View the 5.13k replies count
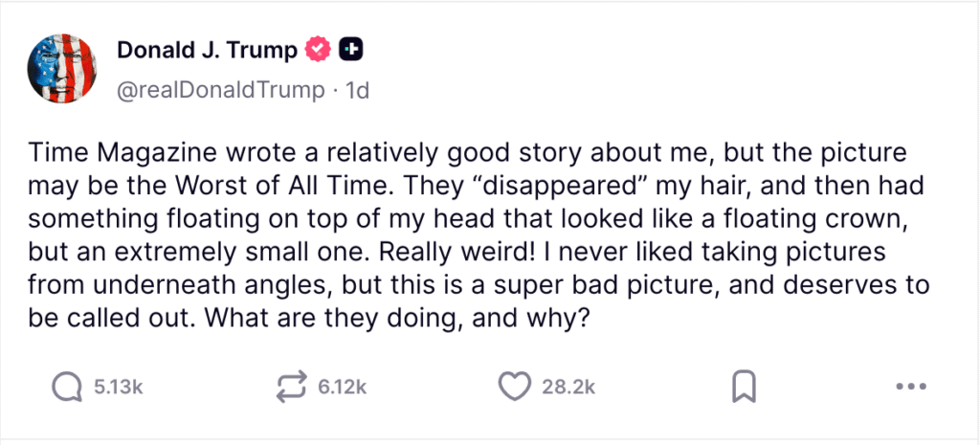 [117, 388]
